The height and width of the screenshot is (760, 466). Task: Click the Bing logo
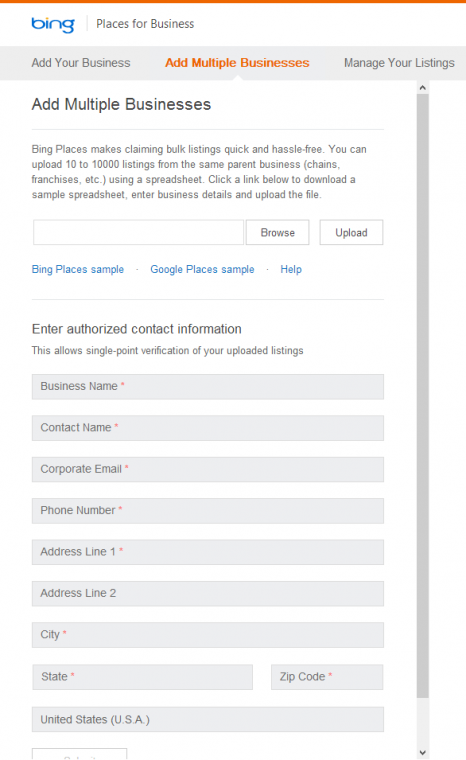(53, 24)
